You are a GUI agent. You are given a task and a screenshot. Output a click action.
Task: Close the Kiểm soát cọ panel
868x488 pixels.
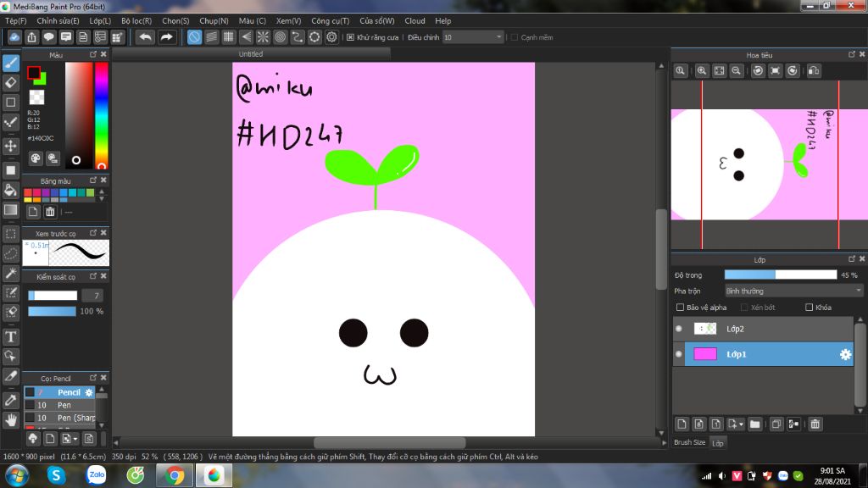click(103, 276)
